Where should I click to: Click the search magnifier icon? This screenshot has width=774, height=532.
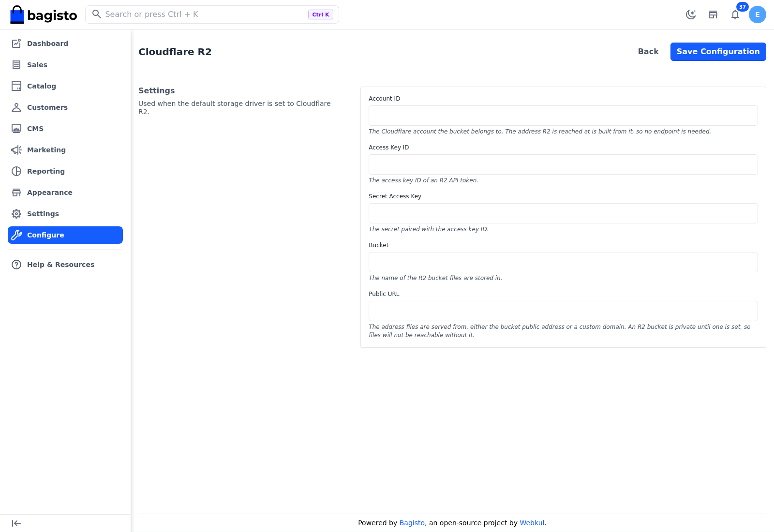[97, 14]
